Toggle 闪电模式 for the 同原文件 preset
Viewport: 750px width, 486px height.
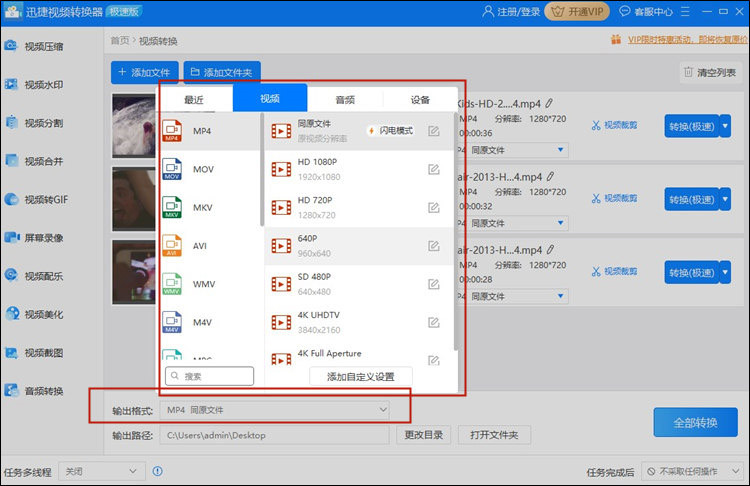[x=391, y=131]
